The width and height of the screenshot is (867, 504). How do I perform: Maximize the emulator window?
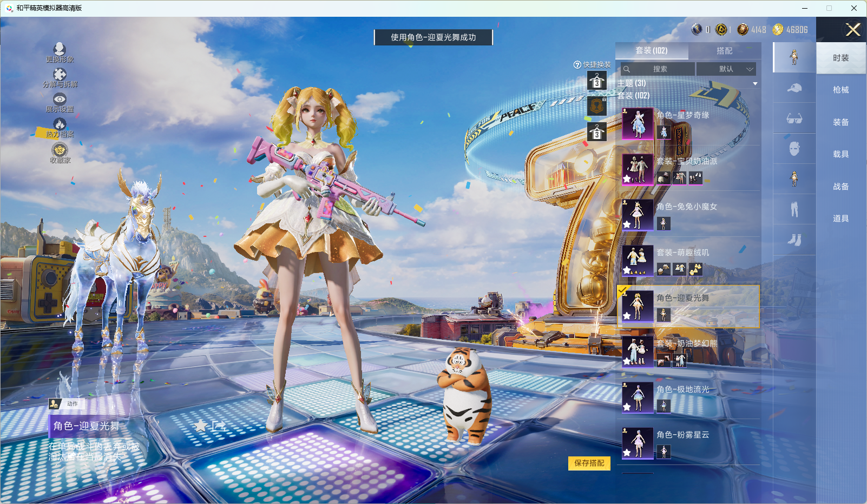[x=829, y=8]
